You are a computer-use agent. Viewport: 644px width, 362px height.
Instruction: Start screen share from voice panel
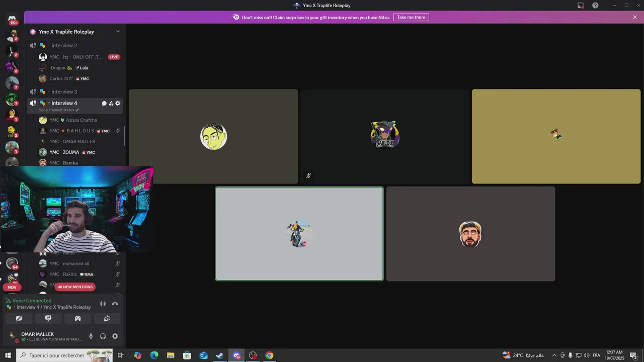(x=48, y=318)
